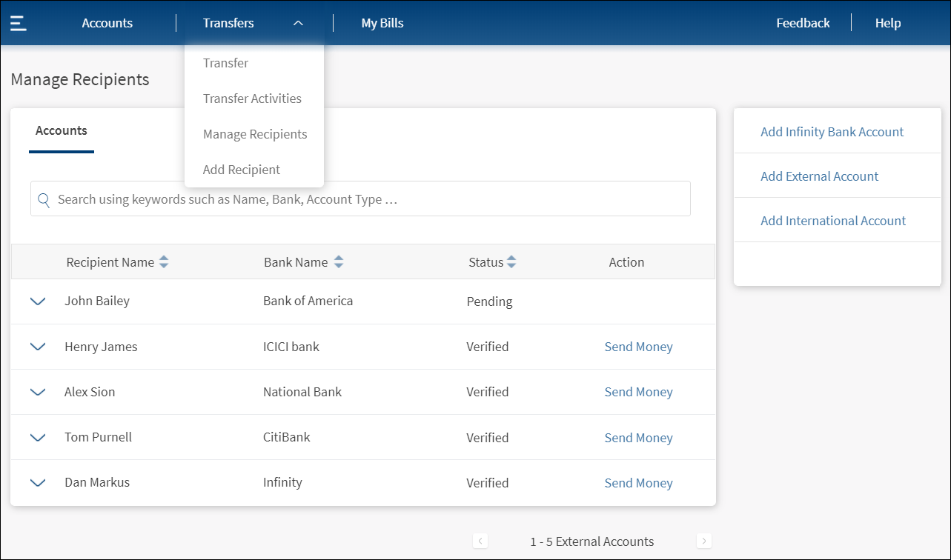Go to next page of accounts
The image size is (951, 560).
(x=703, y=541)
